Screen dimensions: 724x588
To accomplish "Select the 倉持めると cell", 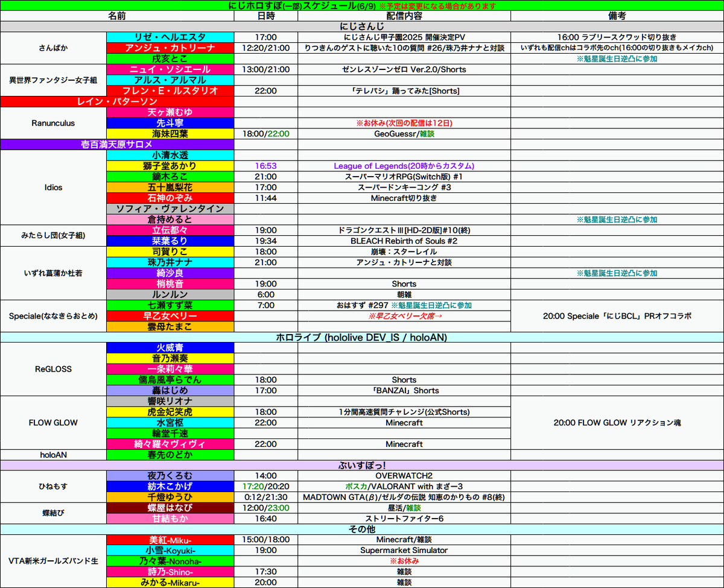I will [x=170, y=220].
